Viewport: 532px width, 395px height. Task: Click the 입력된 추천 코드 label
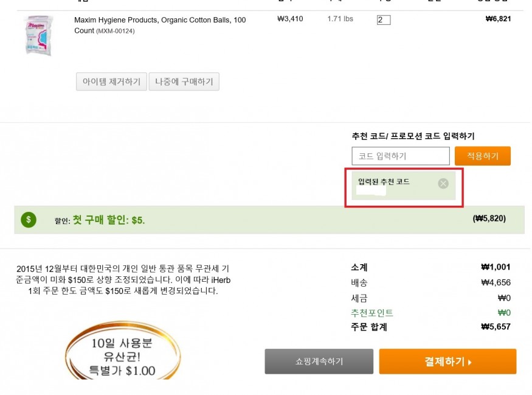tap(384, 182)
